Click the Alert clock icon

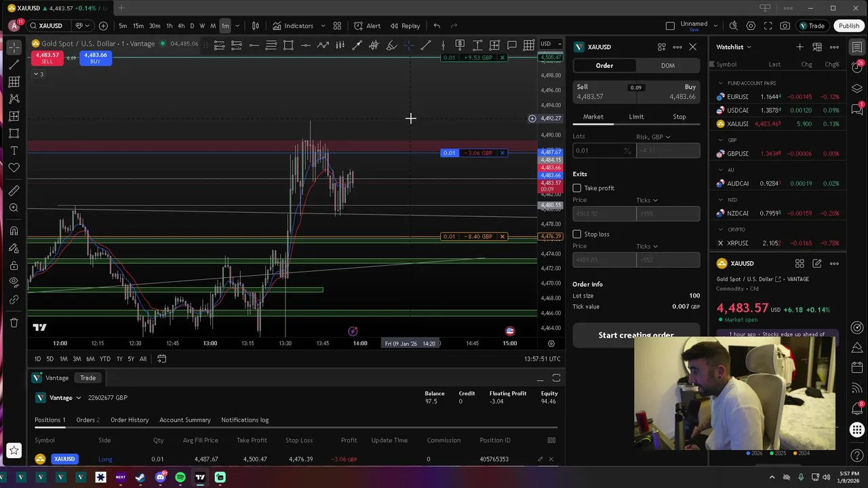(358, 26)
